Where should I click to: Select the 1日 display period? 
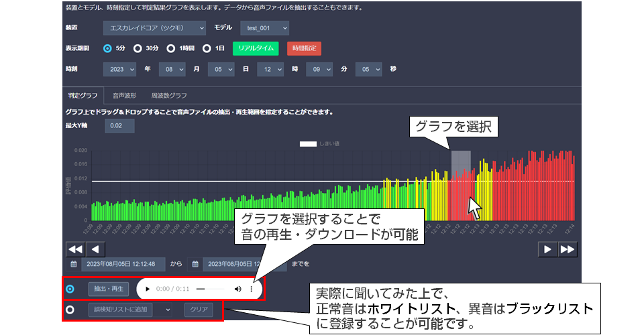click(x=207, y=48)
